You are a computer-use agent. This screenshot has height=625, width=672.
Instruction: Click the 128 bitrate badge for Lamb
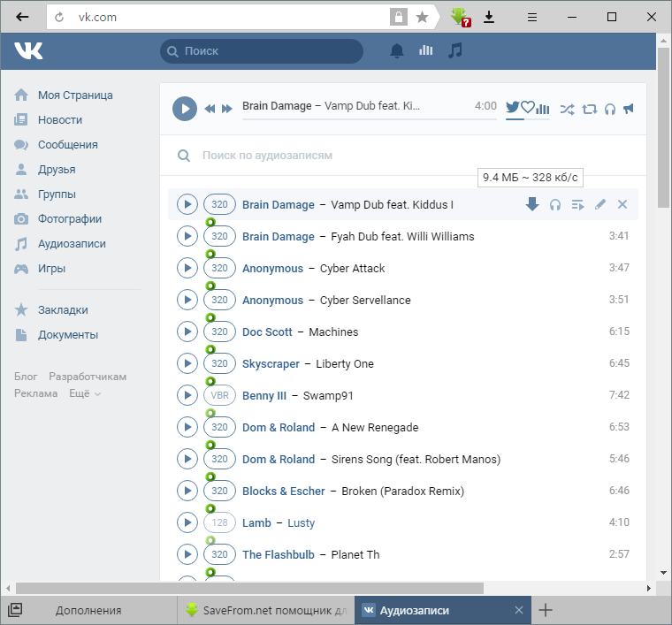219,522
